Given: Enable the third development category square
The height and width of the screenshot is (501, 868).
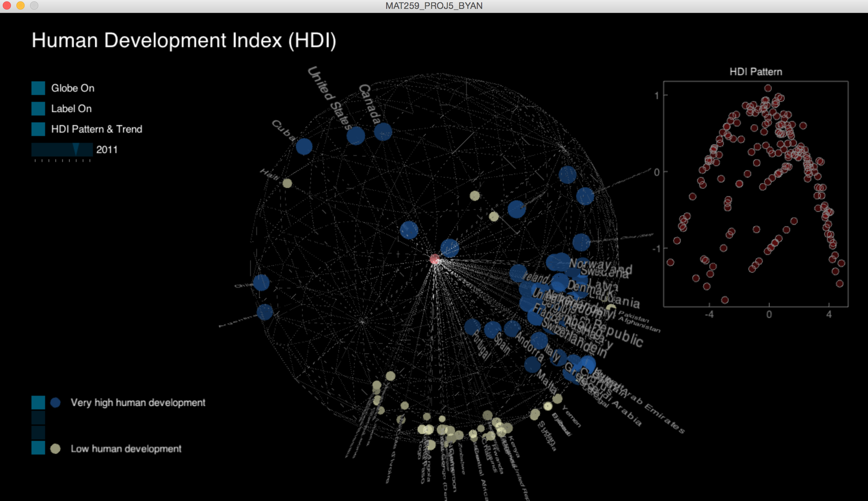Looking at the screenshot, I should coord(38,433).
